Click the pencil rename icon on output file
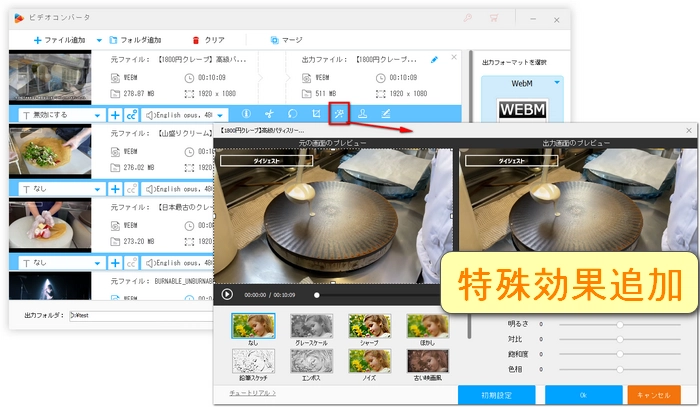Image resolution: width=700 pixels, height=407 pixels. coord(434,59)
